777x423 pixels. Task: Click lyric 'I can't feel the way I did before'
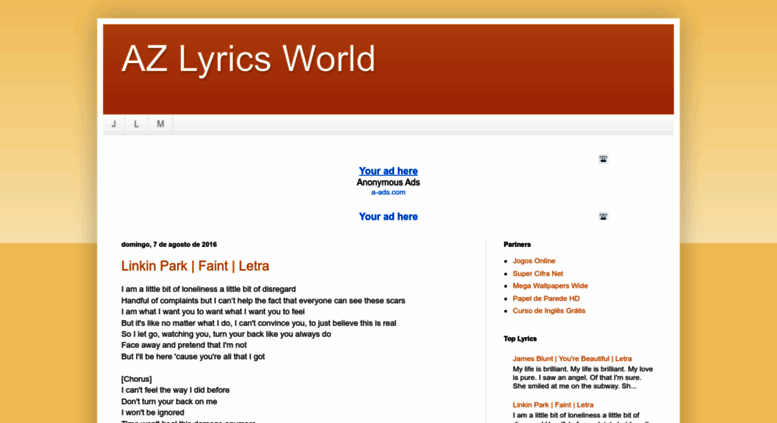click(175, 390)
